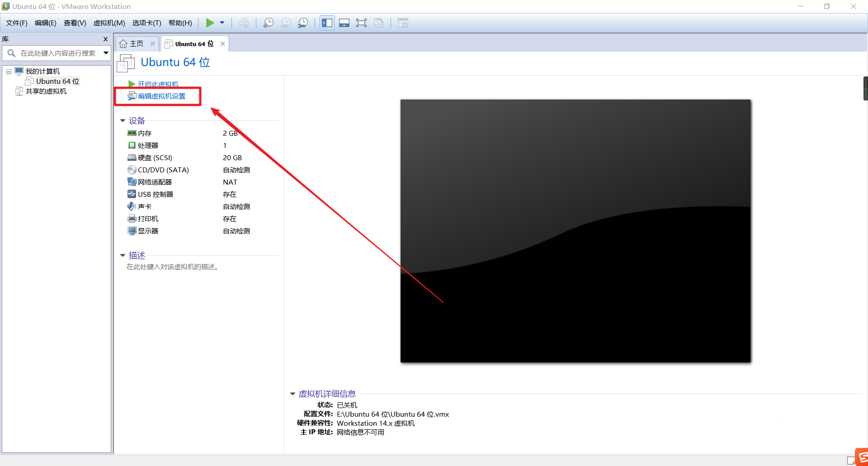Click the console view toolbar icon

click(x=403, y=23)
